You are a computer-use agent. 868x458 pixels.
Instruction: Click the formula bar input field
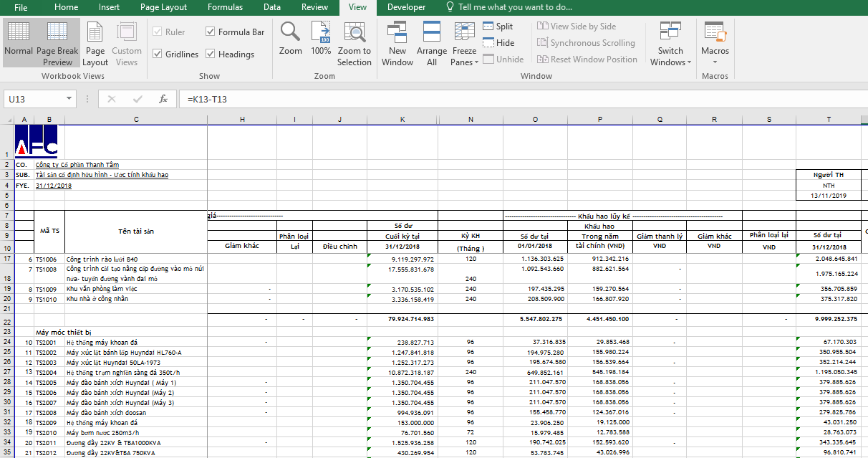coord(501,99)
